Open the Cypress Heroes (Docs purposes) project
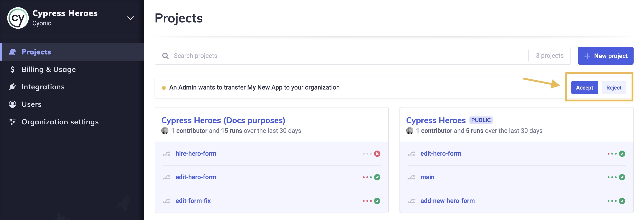The image size is (644, 220). click(223, 120)
